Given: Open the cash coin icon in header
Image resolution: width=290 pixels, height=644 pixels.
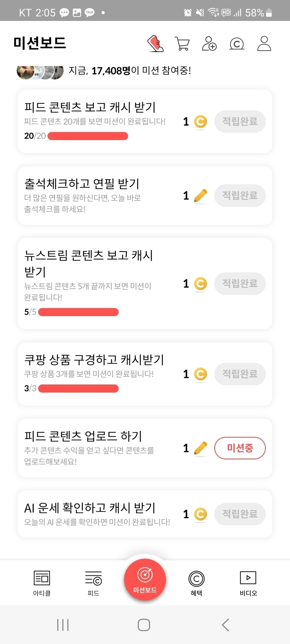Looking at the screenshot, I should point(237,44).
